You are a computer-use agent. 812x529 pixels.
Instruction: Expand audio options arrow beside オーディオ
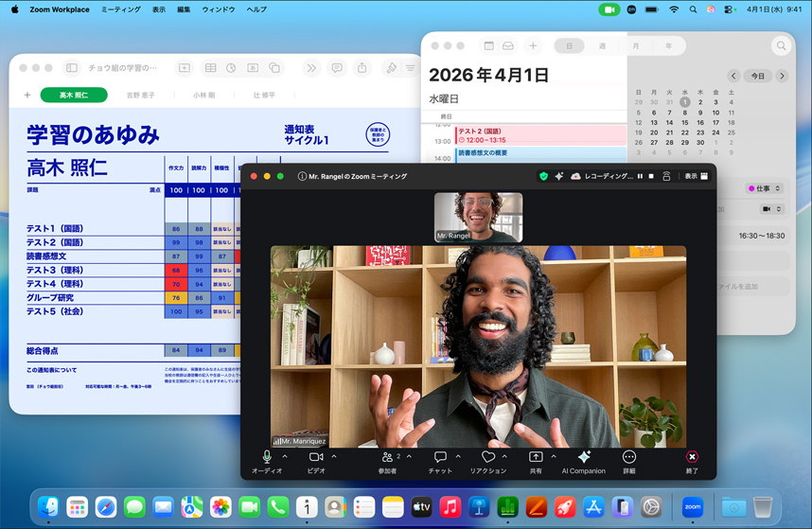click(x=285, y=456)
